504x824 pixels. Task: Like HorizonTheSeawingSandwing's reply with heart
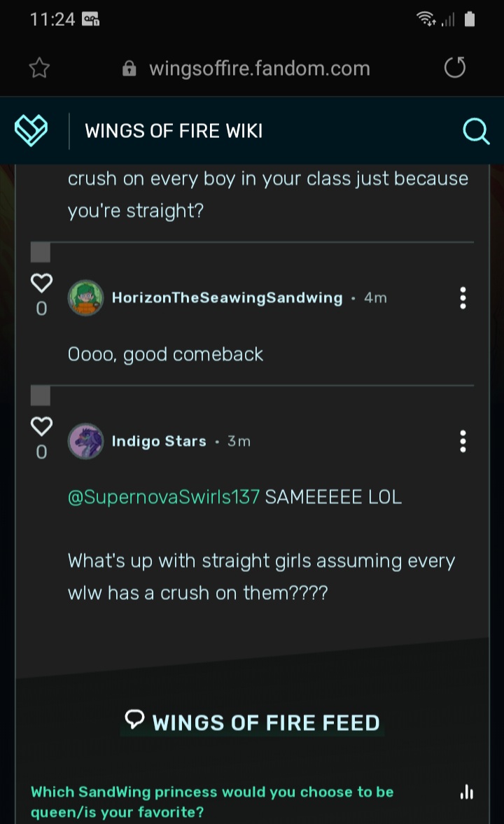[41, 283]
